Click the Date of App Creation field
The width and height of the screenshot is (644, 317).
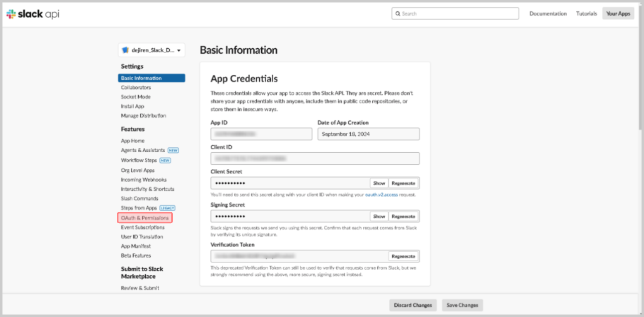(x=368, y=134)
